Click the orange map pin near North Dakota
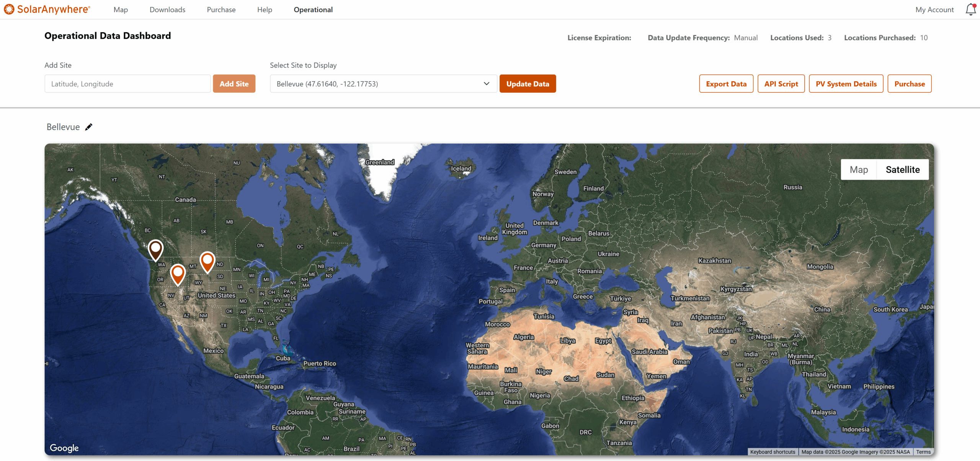Viewport: 980px width, 461px height. [207, 261]
